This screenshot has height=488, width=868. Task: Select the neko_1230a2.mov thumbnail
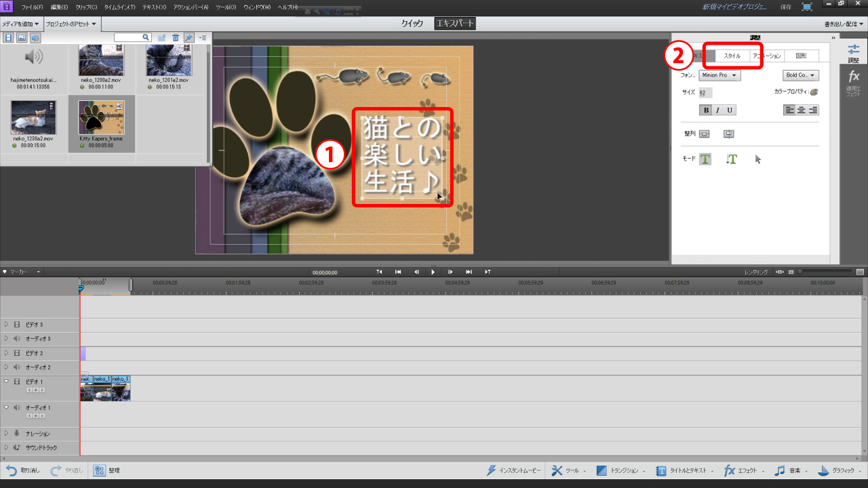[33, 118]
